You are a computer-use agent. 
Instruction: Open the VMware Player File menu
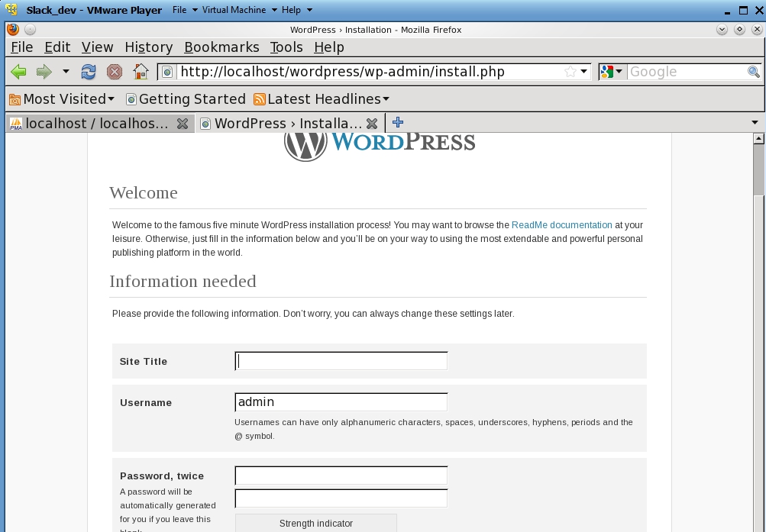185,10
